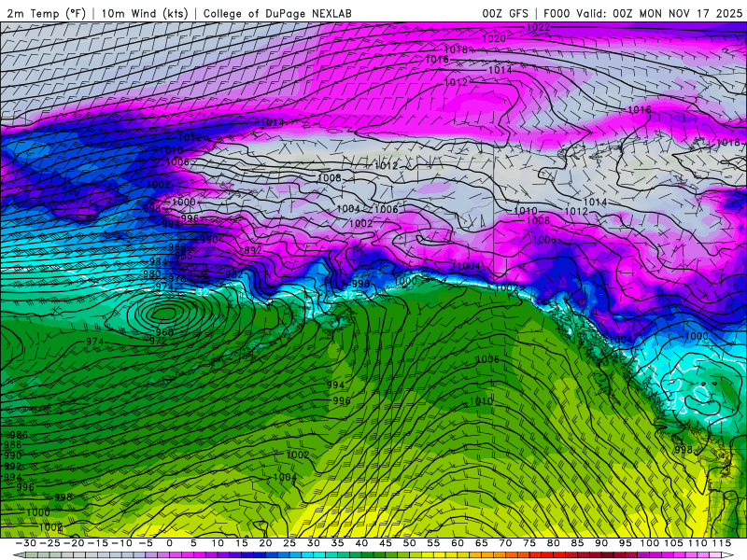This screenshot has width=747, height=560.
Task: Click the 40 value on temperature scale
Action: (x=361, y=543)
